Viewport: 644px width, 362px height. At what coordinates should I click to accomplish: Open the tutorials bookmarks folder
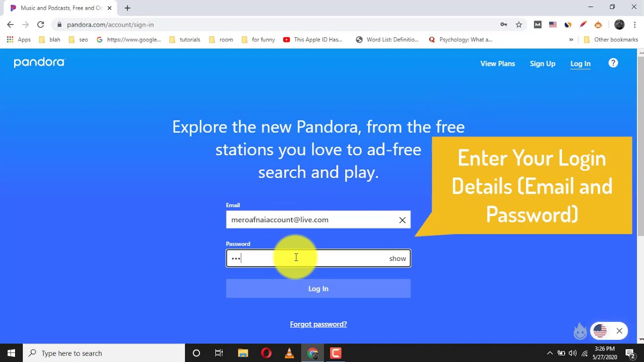click(x=185, y=40)
